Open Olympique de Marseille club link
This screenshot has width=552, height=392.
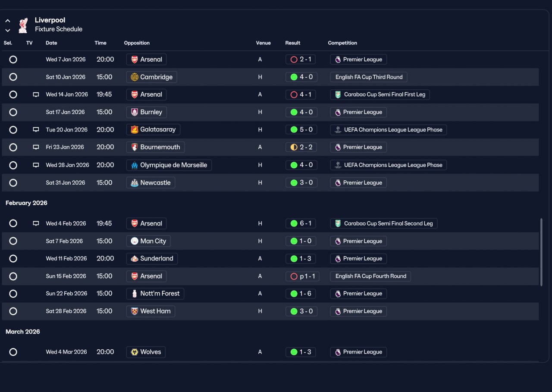pyautogui.click(x=169, y=165)
